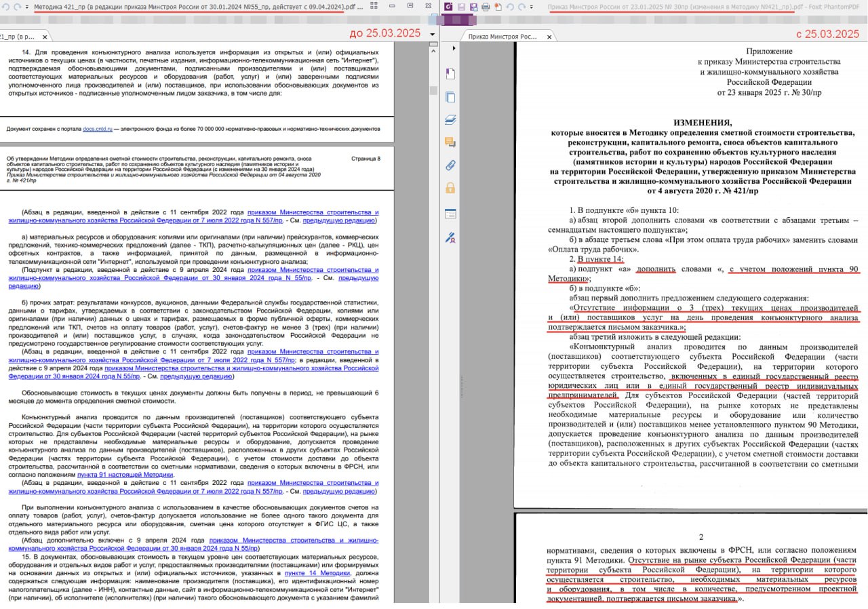This screenshot has height=609, width=868.
Task: Open the docs.cntd.ru link
Action: 98,128
